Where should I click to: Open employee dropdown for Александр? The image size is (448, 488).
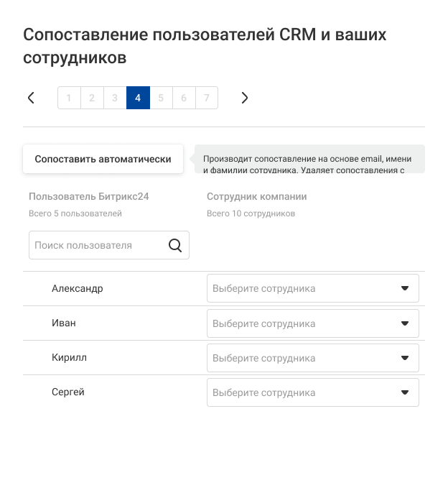[x=312, y=289]
